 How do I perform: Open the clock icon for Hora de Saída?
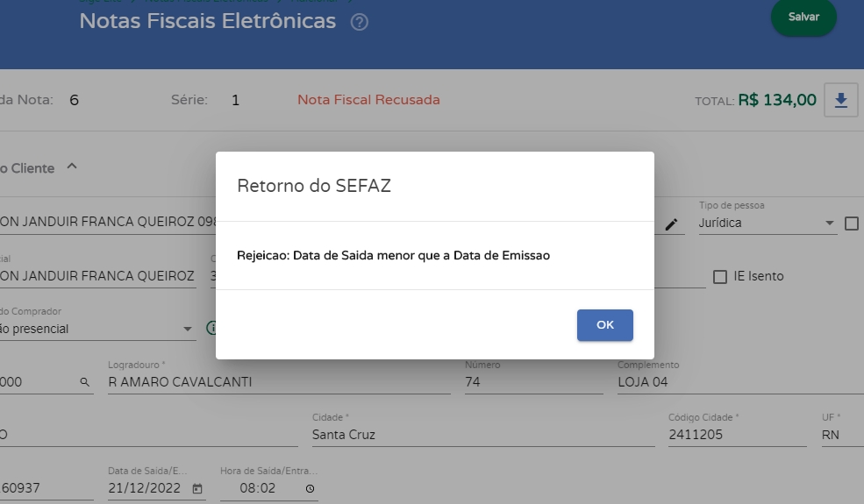point(310,488)
